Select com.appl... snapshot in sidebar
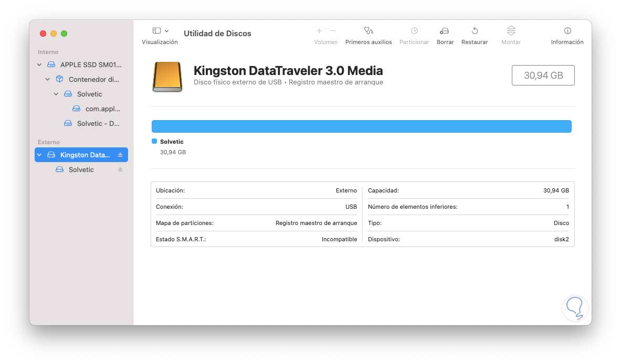This screenshot has width=621, height=364. 81,109
